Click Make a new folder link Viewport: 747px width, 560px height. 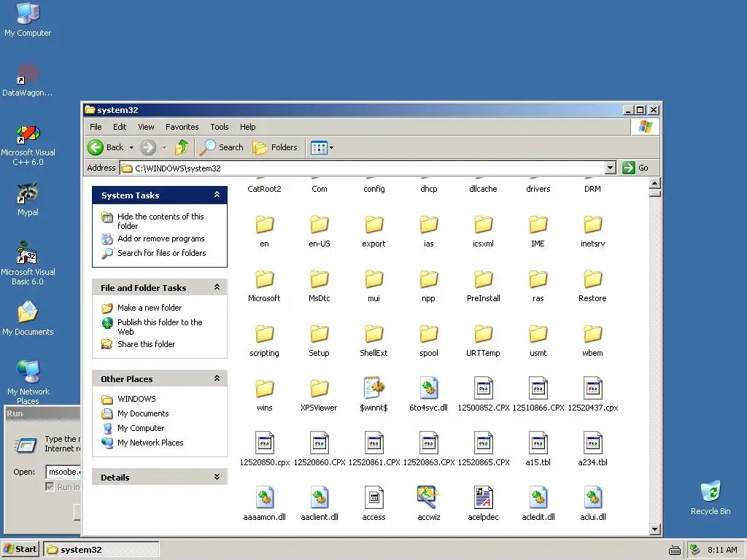(x=150, y=308)
